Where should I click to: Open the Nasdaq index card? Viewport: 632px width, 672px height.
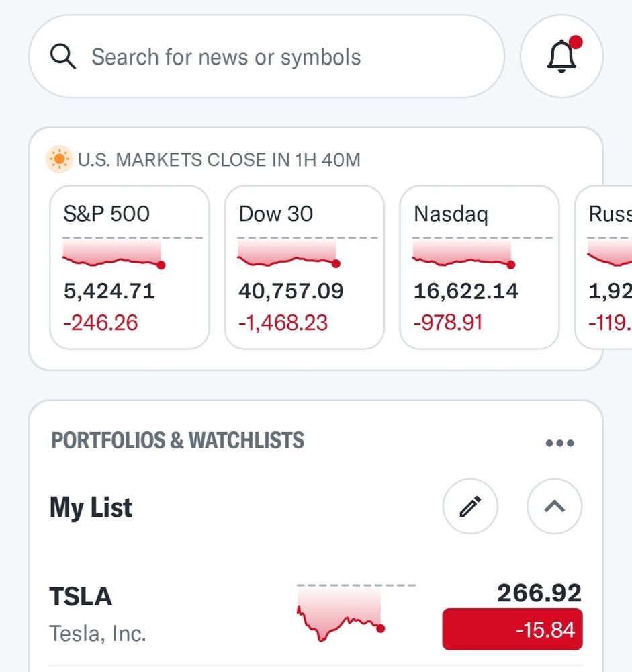[479, 267]
